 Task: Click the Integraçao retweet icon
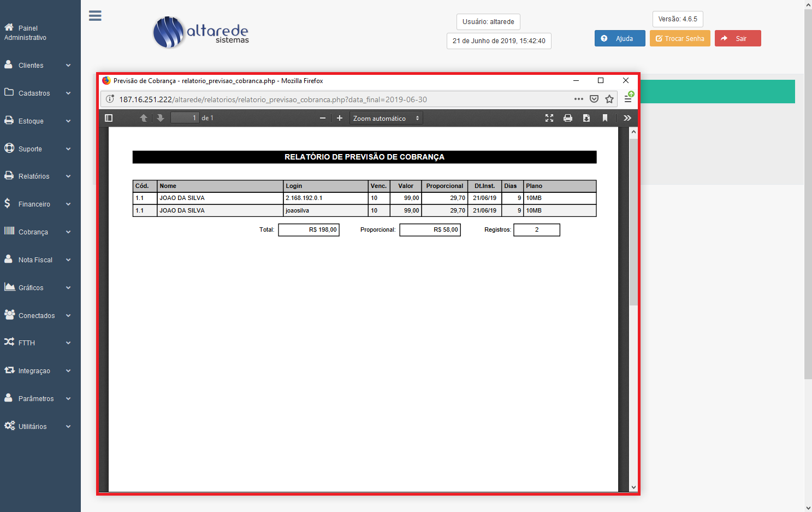point(9,370)
